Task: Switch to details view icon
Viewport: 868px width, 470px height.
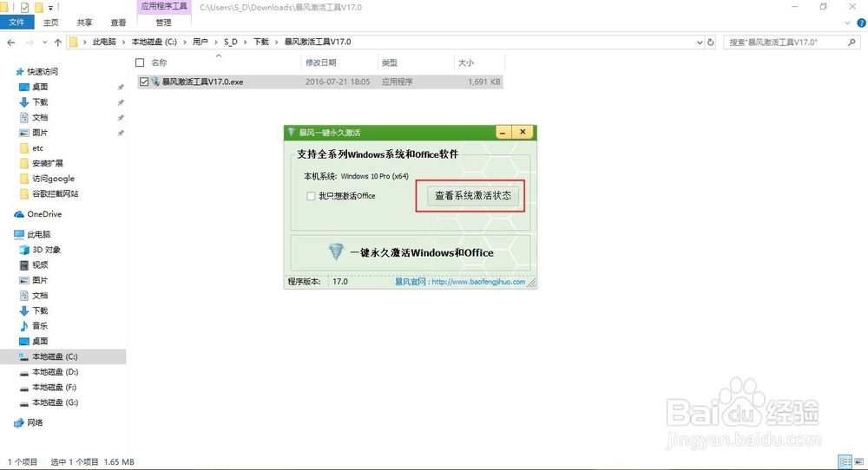Action: [845, 461]
